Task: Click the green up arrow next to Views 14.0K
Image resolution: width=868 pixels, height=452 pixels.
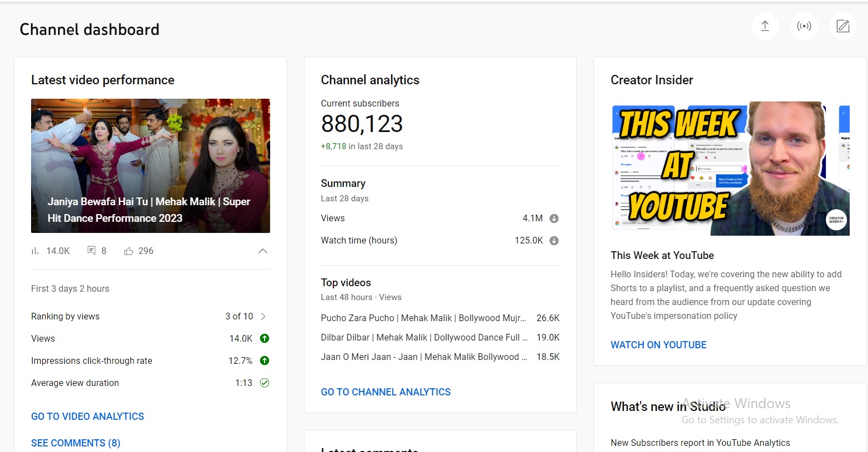Action: [x=265, y=338]
